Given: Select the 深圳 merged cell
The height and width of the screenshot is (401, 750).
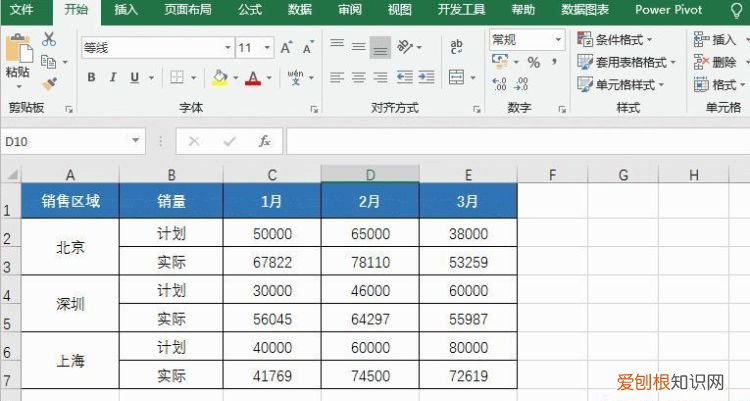Looking at the screenshot, I should click(70, 303).
